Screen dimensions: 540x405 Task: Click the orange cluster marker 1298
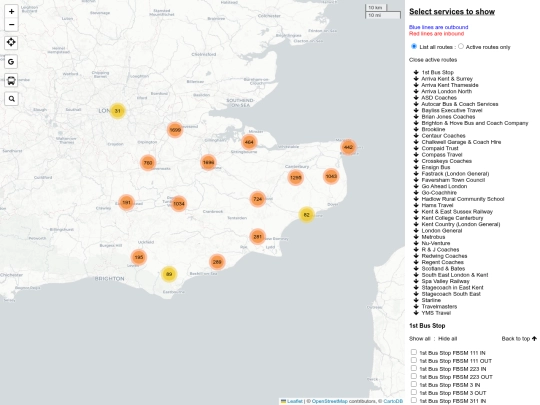pos(295,177)
